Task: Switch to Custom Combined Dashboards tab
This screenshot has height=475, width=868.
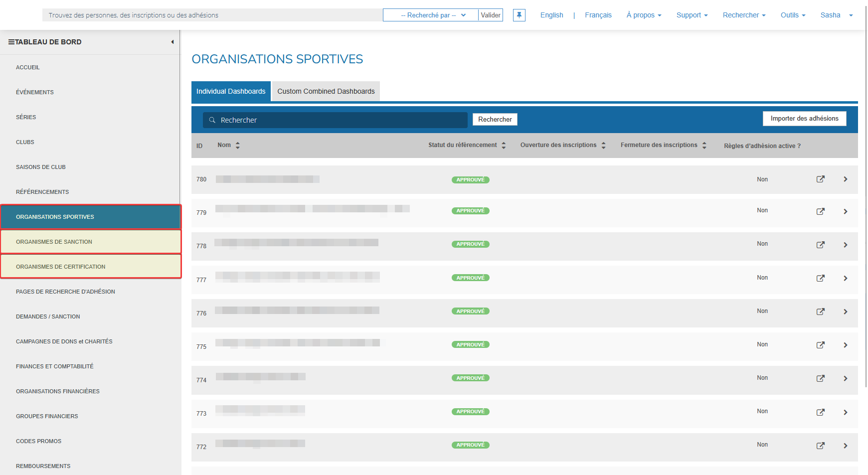Action: pyautogui.click(x=326, y=91)
